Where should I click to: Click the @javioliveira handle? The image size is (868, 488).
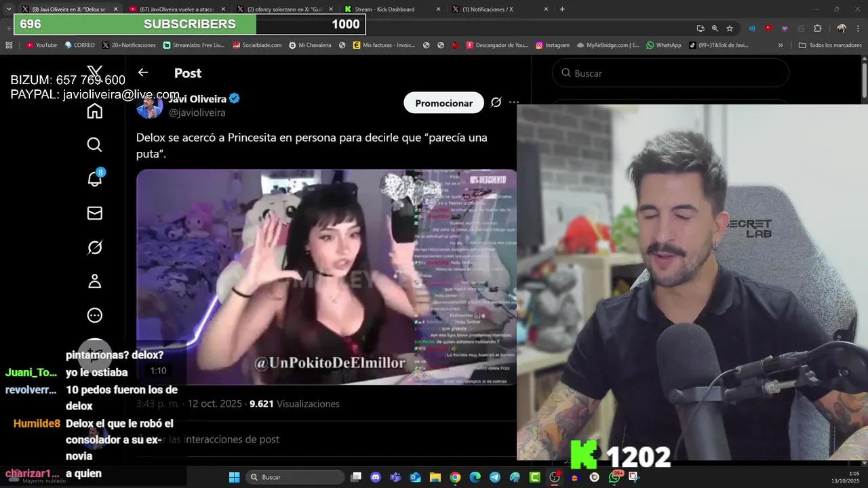[x=197, y=113]
